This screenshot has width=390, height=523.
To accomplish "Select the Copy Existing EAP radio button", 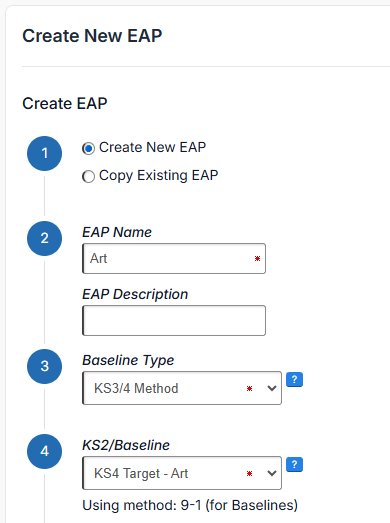I will pyautogui.click(x=88, y=176).
